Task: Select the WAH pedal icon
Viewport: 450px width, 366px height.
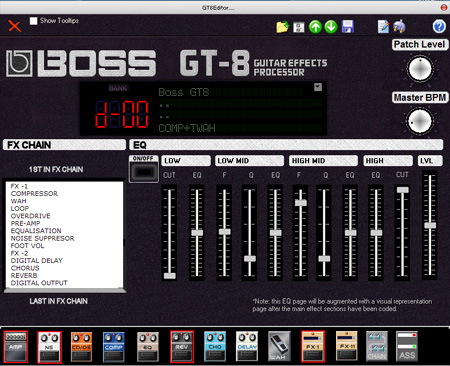Action: [279, 347]
